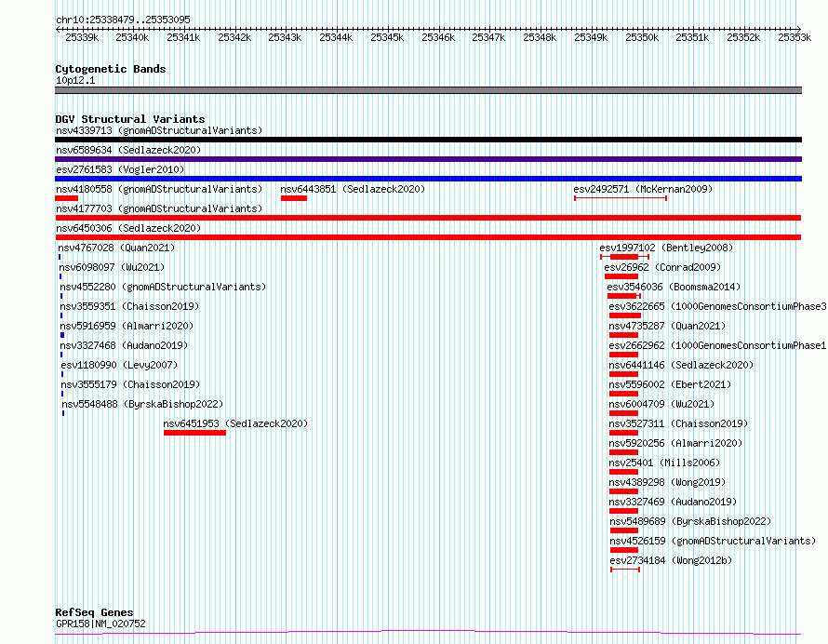Open esv1180990 (Levy2007) variant
Screen dimensions: 828x644
pos(119,365)
